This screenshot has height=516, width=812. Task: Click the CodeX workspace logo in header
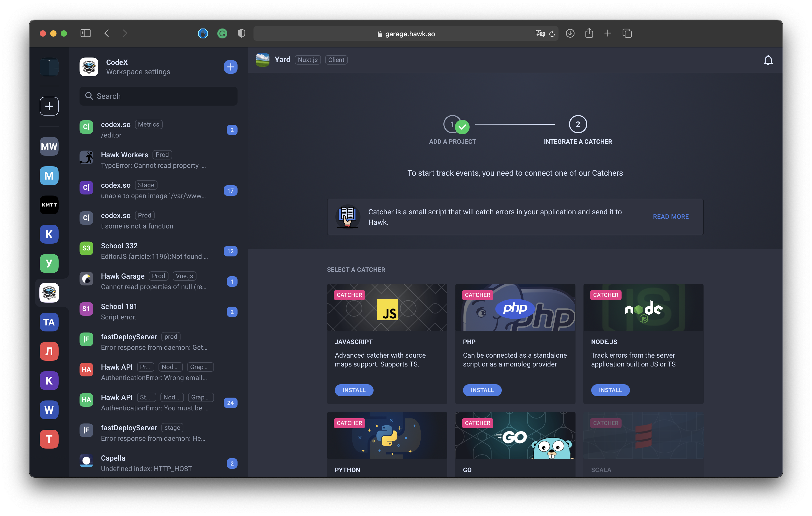(89, 67)
